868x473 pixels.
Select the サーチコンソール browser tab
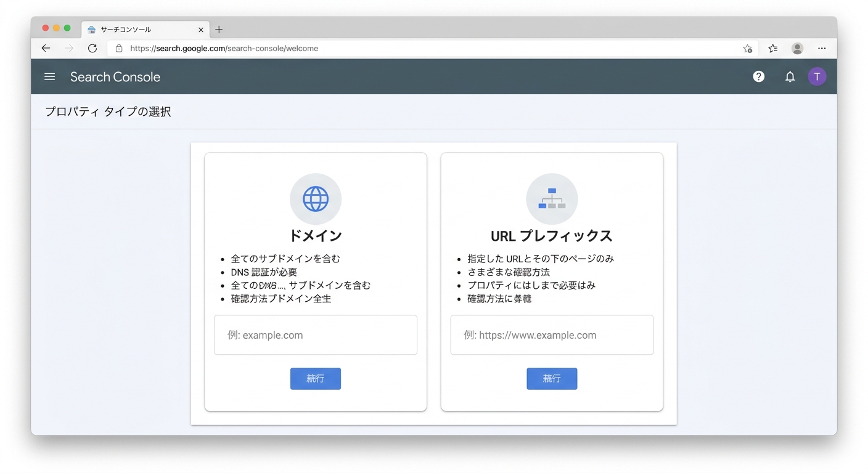tap(145, 30)
